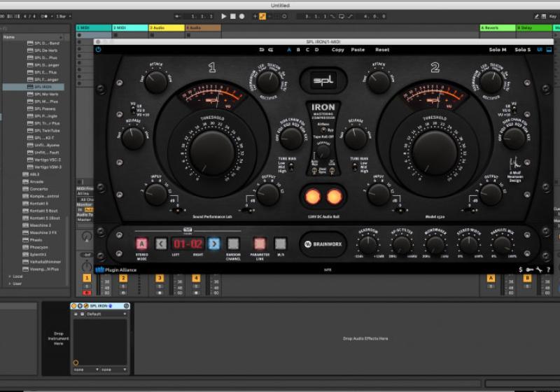Flip channel 2 Tube Bias switch
560x392 pixels.
coord(355,167)
